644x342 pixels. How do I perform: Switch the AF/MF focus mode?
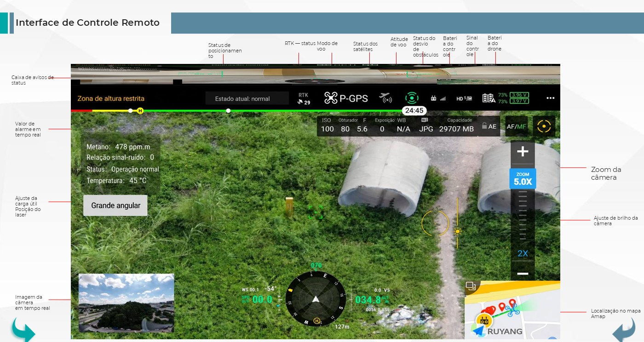(x=516, y=126)
